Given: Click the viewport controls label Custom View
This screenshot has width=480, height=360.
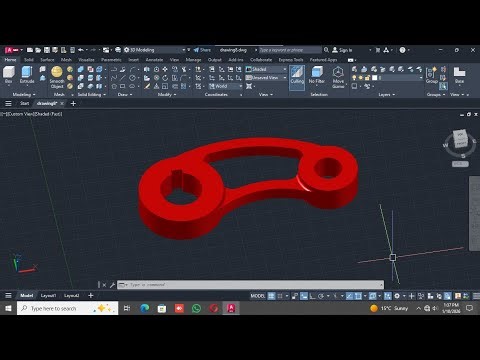Looking at the screenshot, I should 21,114.
